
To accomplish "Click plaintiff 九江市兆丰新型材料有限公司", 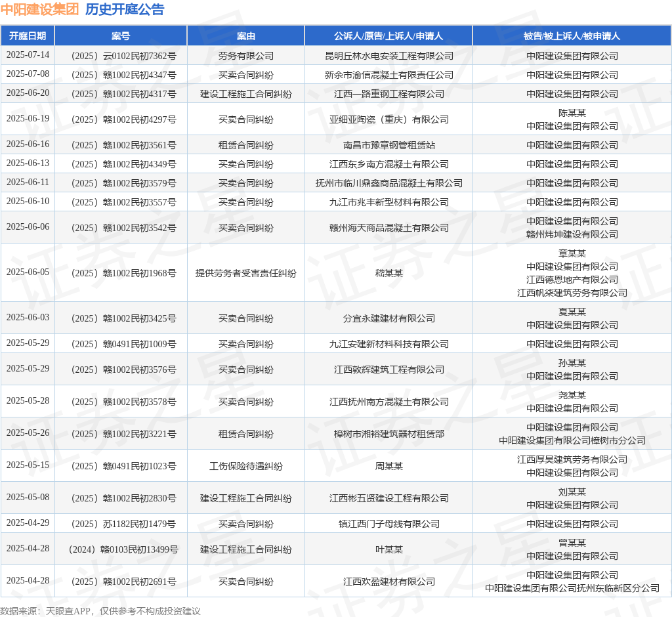I will tap(388, 202).
